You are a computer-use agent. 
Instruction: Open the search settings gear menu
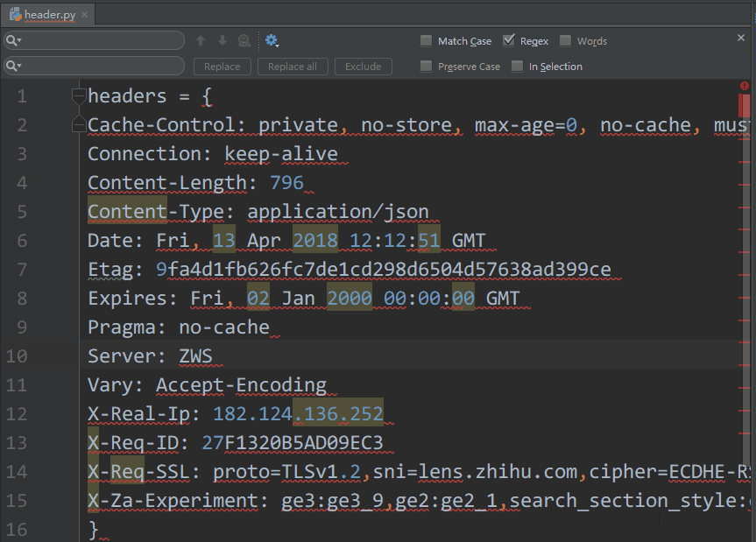(272, 40)
